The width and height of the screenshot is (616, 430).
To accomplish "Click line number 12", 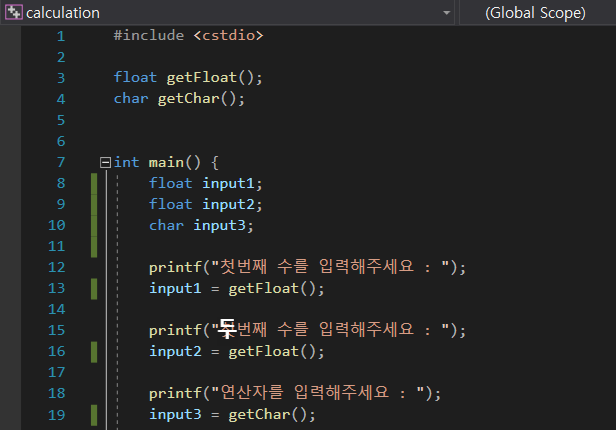I will coord(57,267).
